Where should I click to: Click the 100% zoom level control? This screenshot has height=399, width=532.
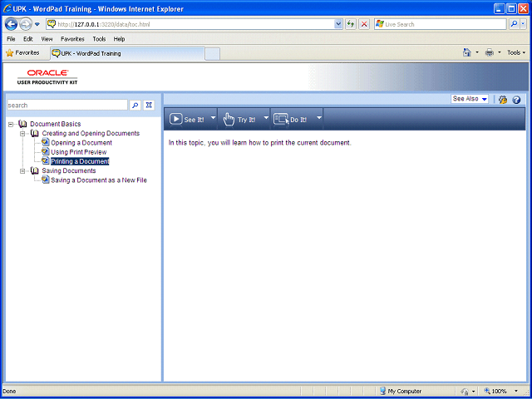pyautogui.click(x=495, y=392)
